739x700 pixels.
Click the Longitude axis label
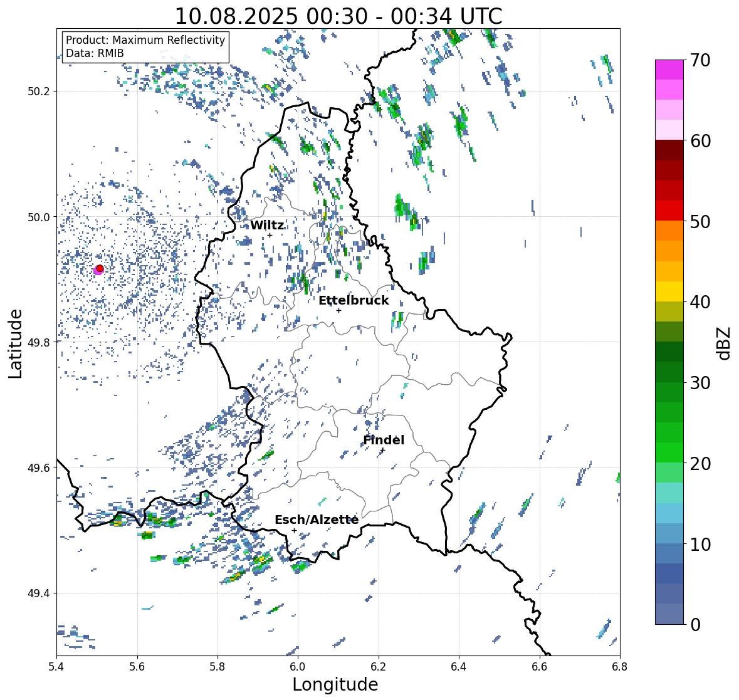click(x=335, y=684)
